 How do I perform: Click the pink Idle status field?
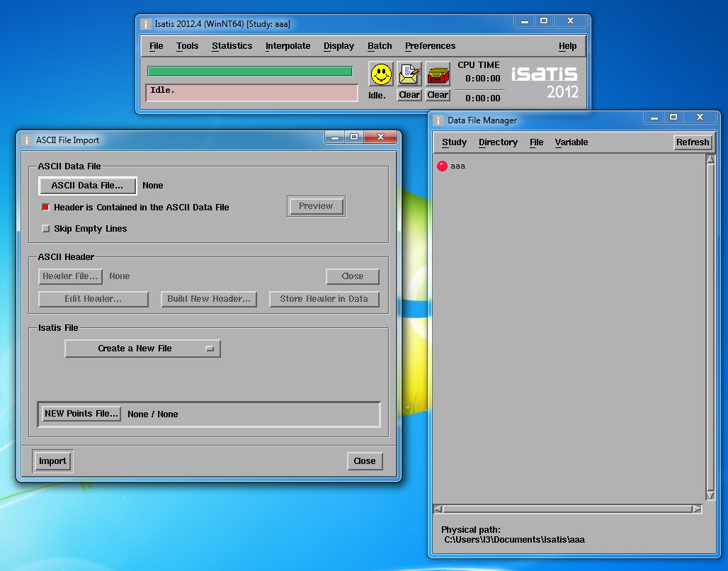click(x=252, y=93)
